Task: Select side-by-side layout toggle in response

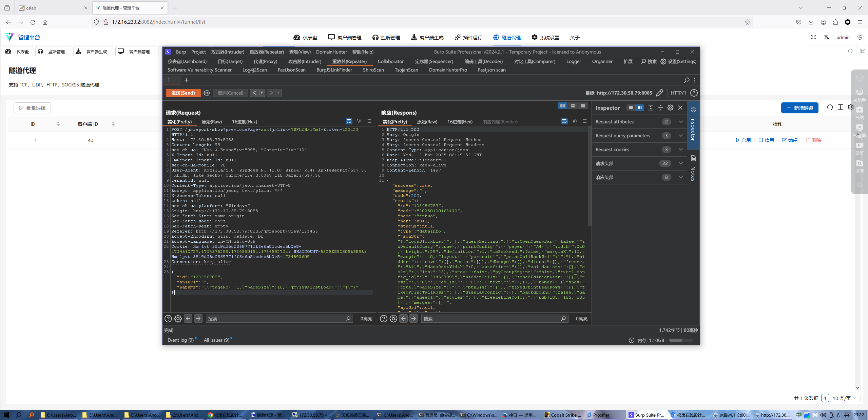Action: 563,106
